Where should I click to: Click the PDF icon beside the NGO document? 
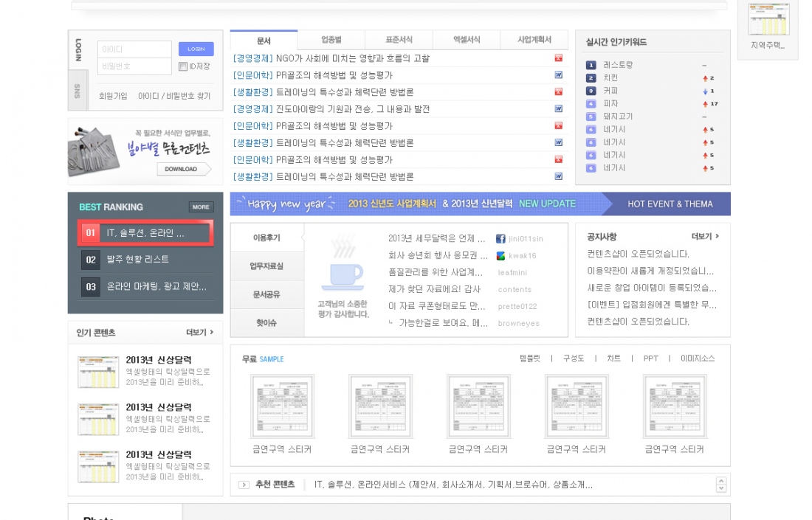point(559,58)
